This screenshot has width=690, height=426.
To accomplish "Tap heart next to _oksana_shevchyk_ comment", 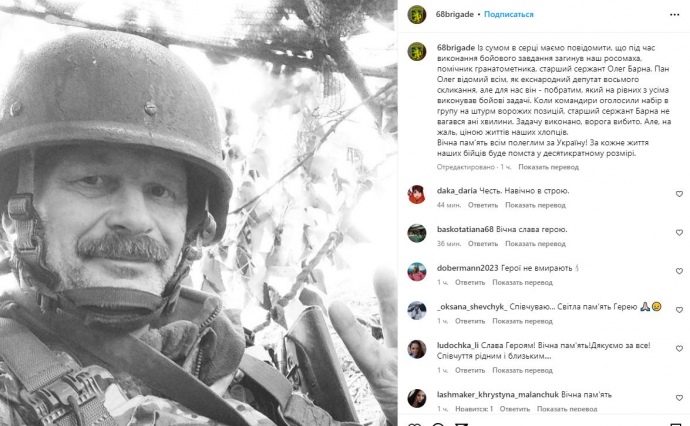I will pos(679,310).
